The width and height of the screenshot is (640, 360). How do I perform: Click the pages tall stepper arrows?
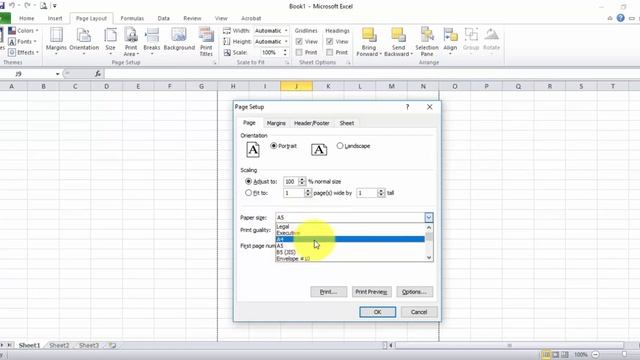click(381, 193)
